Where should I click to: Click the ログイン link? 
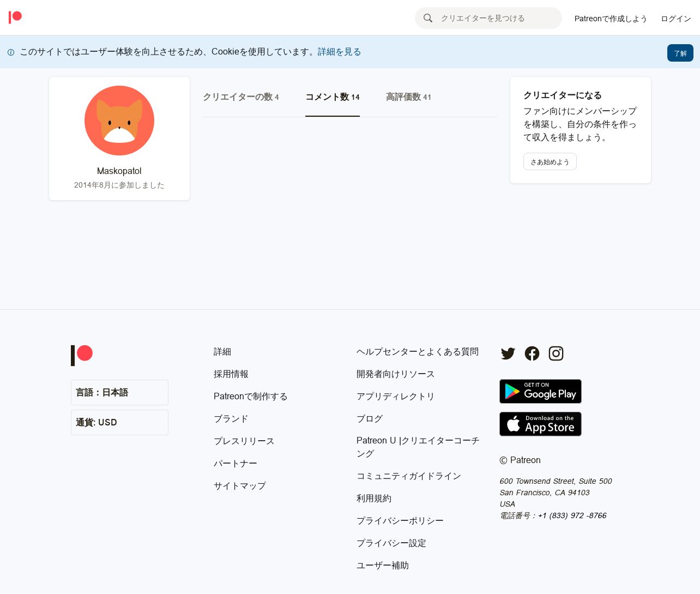pyautogui.click(x=676, y=19)
